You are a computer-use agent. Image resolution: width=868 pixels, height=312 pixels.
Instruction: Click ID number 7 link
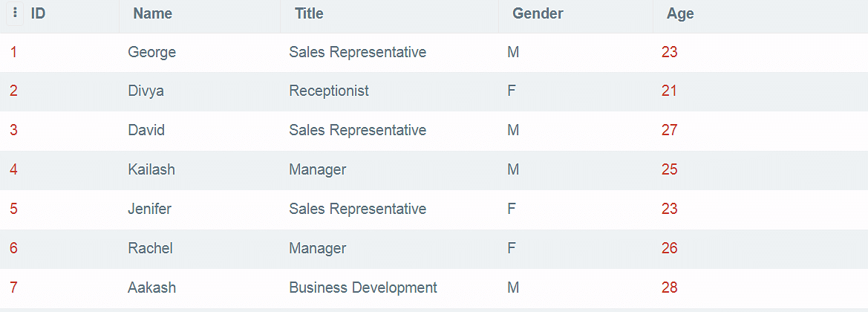[x=13, y=287]
